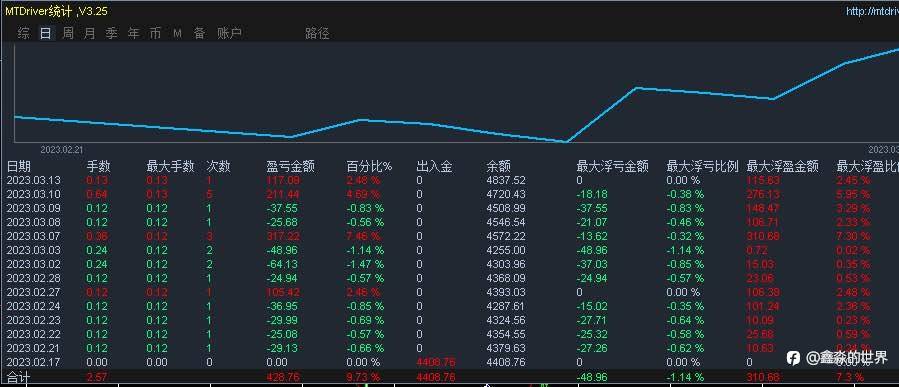Select the 2023.02.24 date row
899x387 pixels.
pyautogui.click(x=34, y=306)
